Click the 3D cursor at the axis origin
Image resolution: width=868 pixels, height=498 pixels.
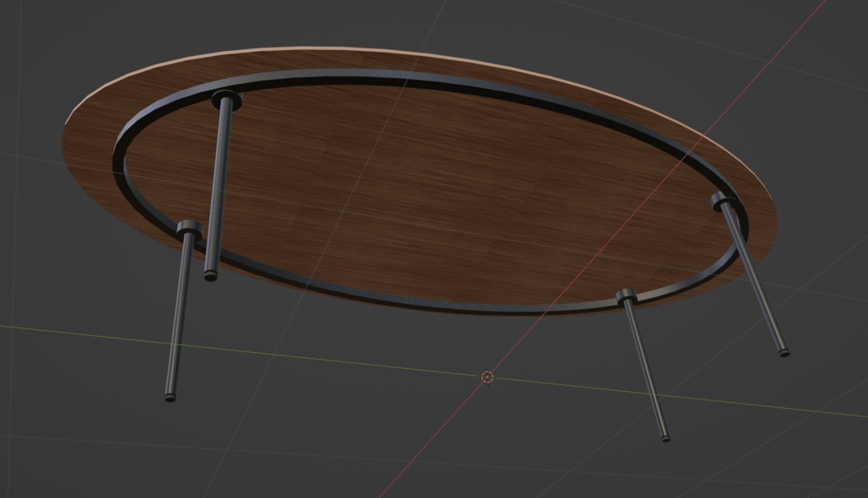487,378
